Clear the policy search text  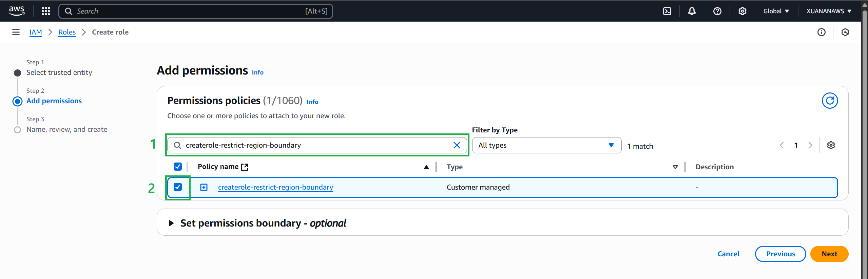(457, 145)
